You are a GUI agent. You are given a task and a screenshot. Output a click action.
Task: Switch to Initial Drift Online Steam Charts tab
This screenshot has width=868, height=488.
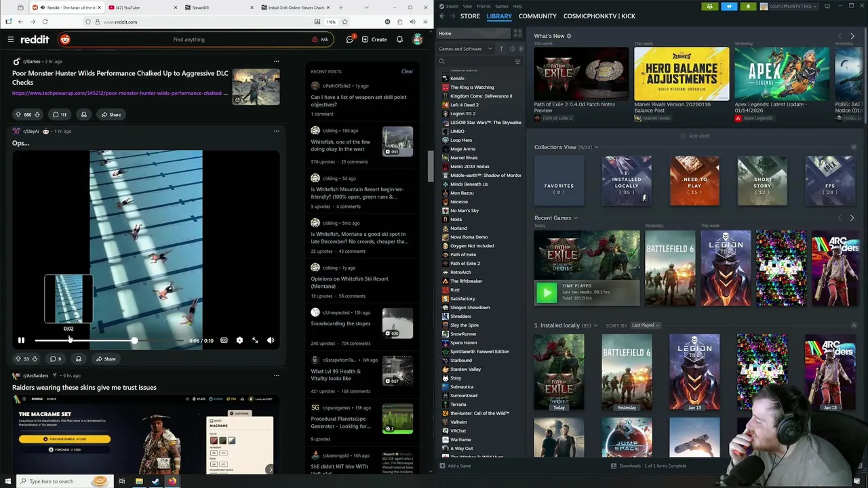tap(295, 7)
